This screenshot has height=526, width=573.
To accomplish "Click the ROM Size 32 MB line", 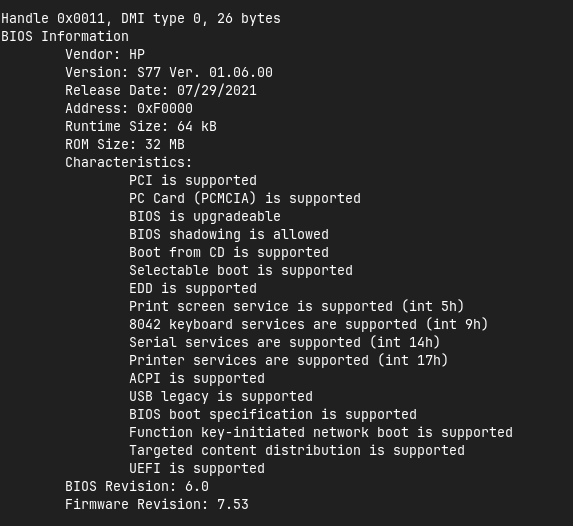I will coord(125,144).
